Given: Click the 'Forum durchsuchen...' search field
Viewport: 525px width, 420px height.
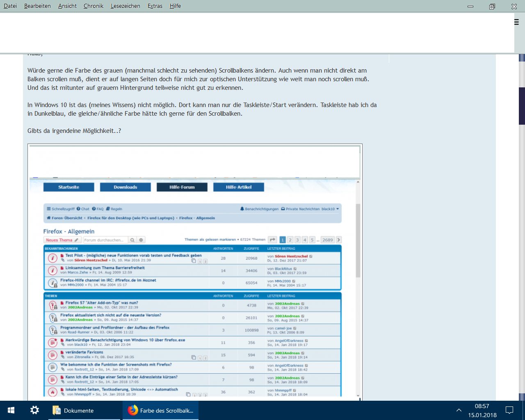Looking at the screenshot, I should 106,240.
